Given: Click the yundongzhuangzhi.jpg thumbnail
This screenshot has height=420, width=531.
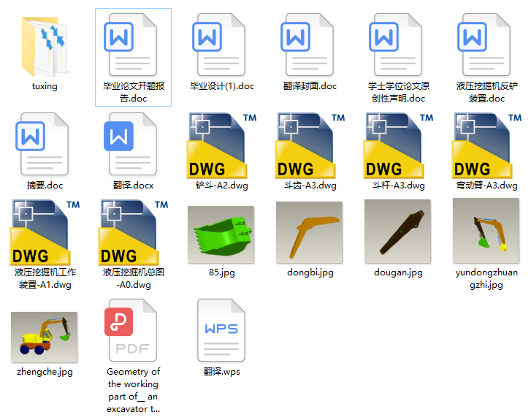Looking at the screenshot, I should [486, 232].
